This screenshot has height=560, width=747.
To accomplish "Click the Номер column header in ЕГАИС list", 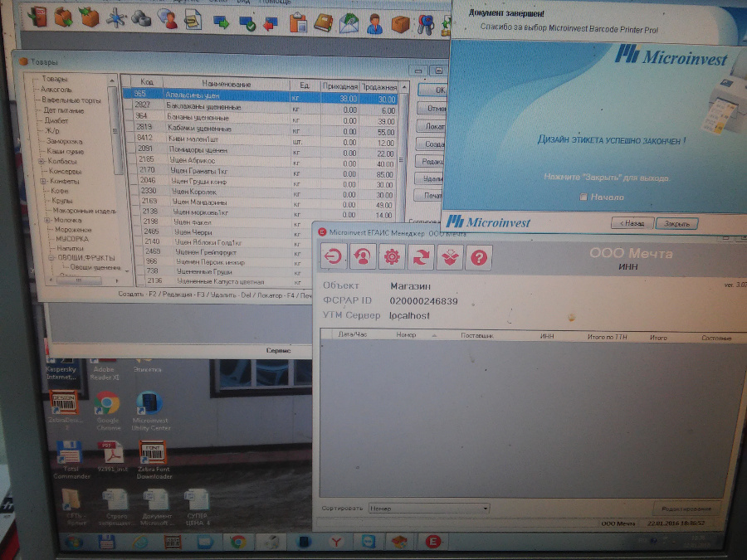I will coord(406,335).
